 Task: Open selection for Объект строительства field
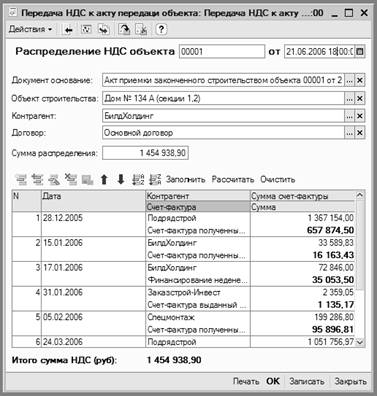pos(349,98)
